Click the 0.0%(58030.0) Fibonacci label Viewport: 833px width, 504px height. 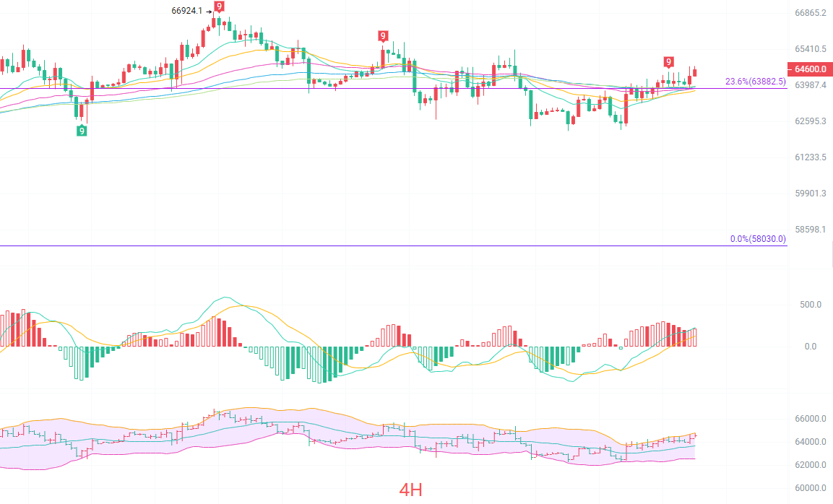coord(758,239)
